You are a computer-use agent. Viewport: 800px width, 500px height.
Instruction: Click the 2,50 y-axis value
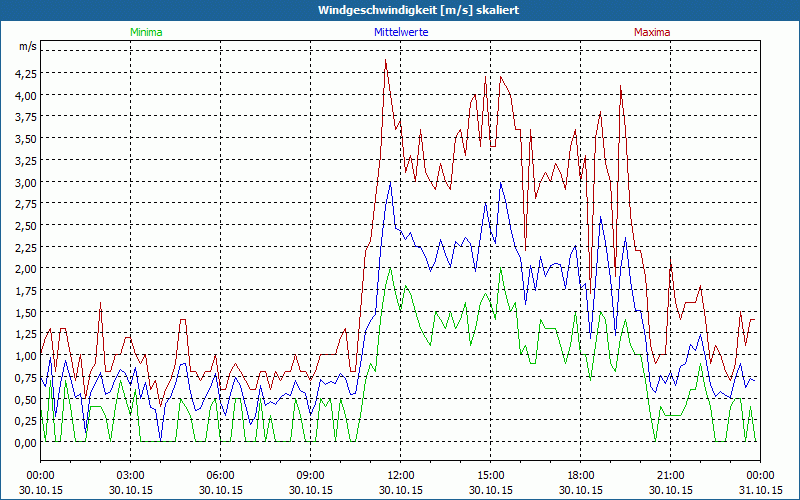point(26,226)
